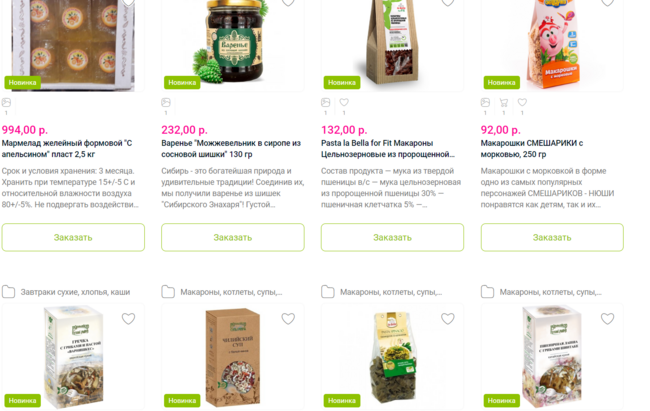The width and height of the screenshot is (650, 411).
Task: Click image icon under juniper jam product
Action: pos(166,102)
